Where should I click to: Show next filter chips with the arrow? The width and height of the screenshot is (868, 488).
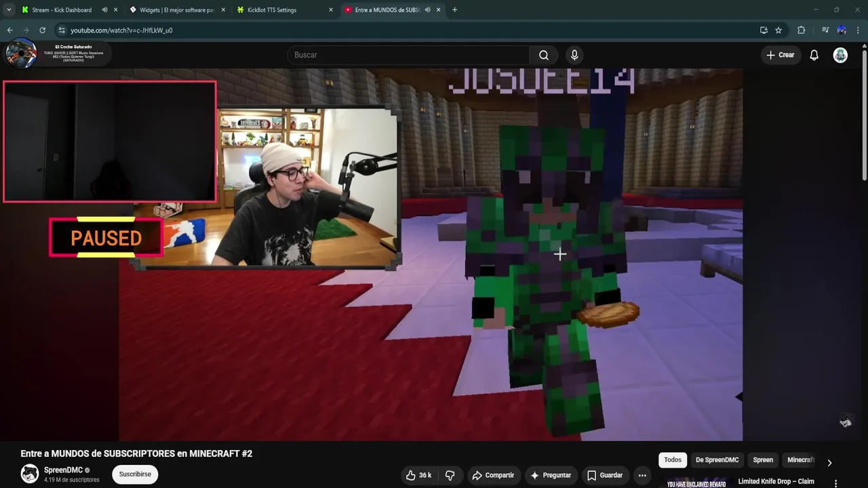[x=829, y=463]
